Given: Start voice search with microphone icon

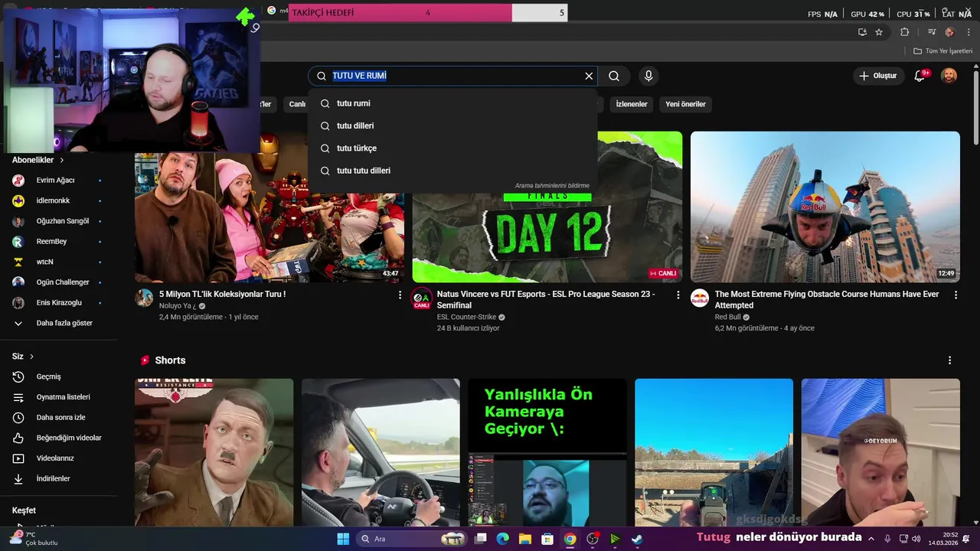Looking at the screenshot, I should point(648,76).
